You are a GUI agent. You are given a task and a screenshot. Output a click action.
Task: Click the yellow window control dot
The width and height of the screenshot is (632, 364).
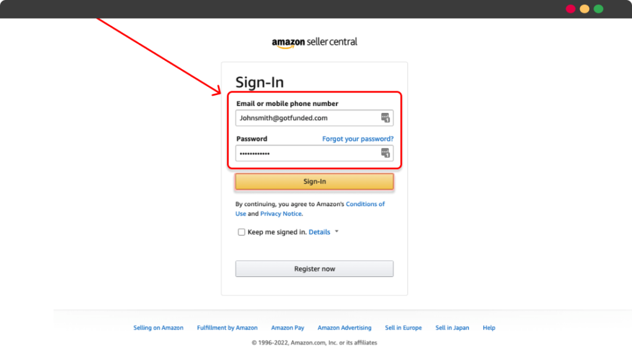pyautogui.click(x=584, y=9)
